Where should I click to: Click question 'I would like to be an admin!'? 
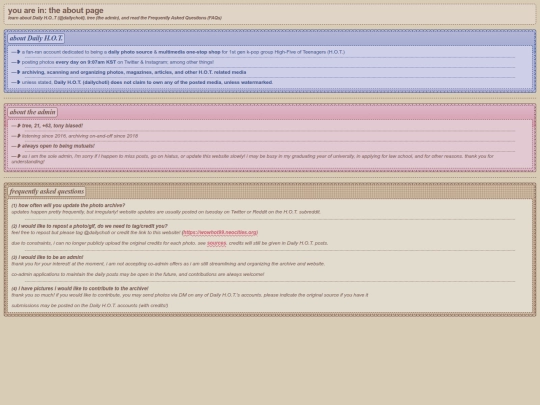47,257
